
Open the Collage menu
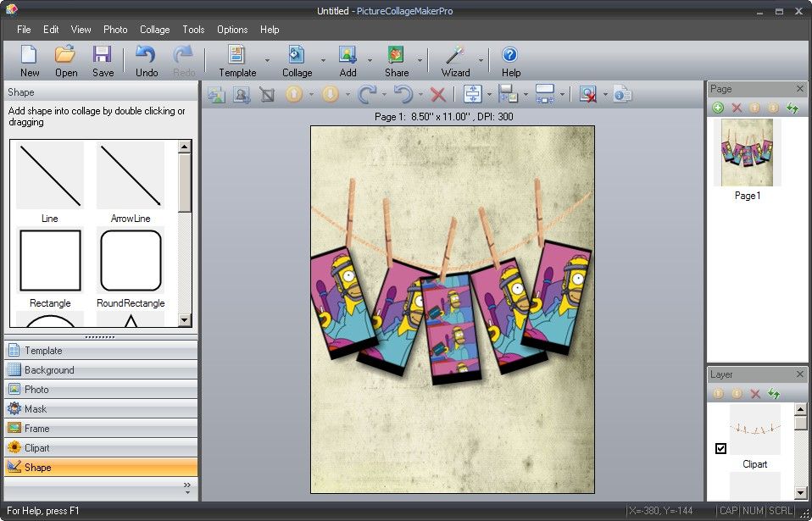point(154,29)
